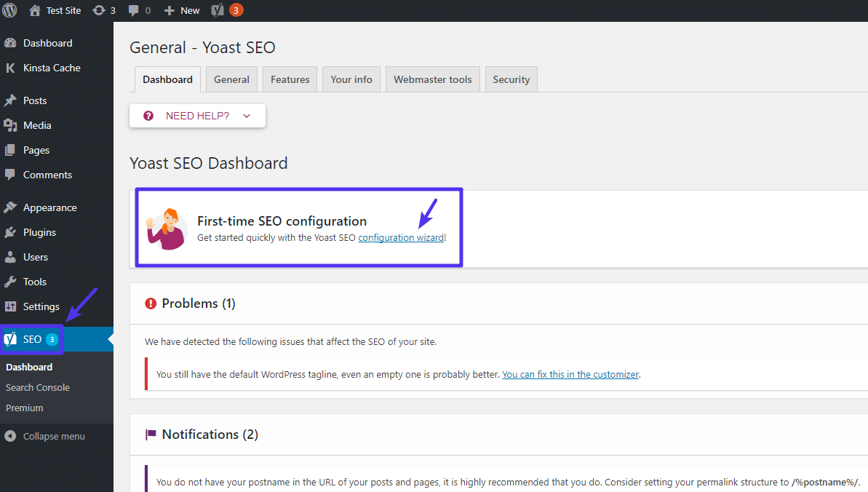868x492 pixels.
Task: Click the fix-in-customizer link
Action: pos(570,374)
